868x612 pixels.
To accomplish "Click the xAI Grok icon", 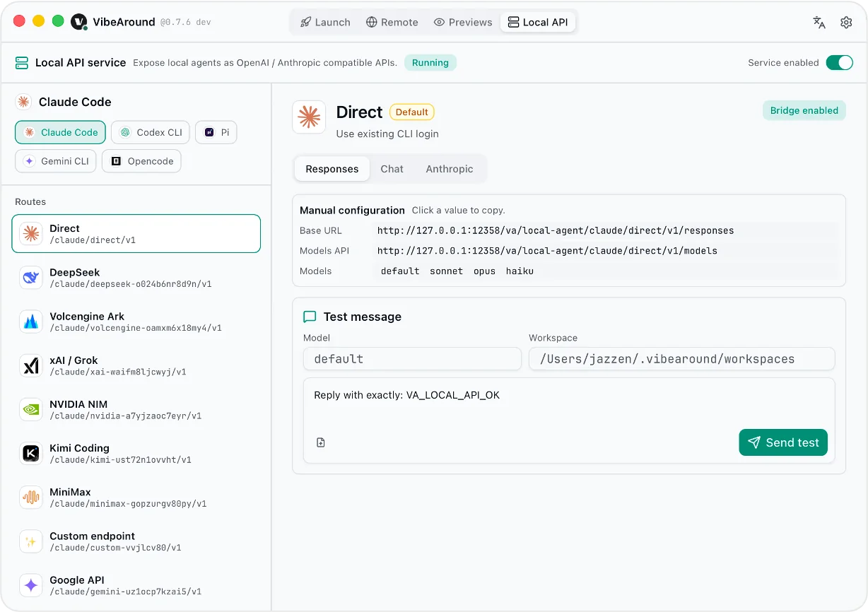I will 31,365.
